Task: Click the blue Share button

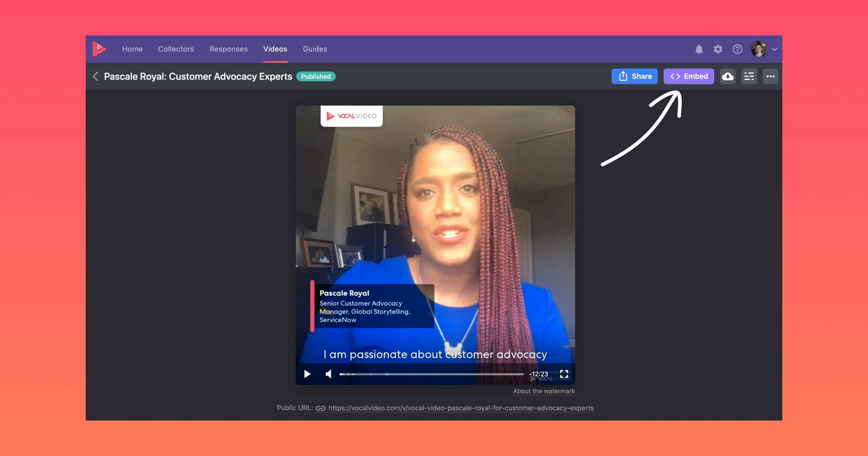Action: (635, 76)
